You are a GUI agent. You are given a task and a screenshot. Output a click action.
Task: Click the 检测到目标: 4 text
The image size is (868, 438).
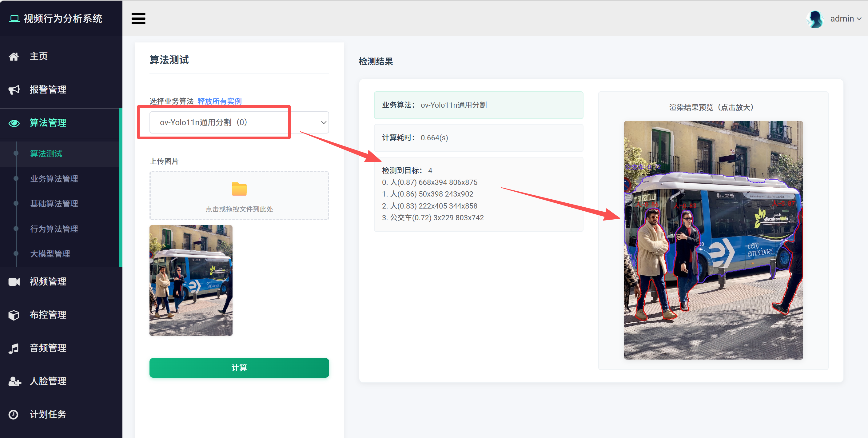point(407,170)
